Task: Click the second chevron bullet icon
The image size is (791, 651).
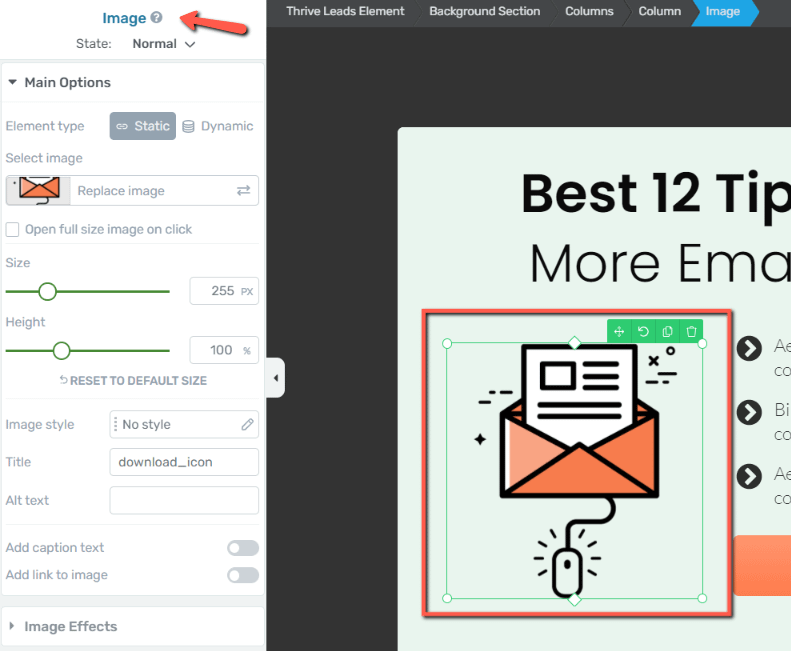Action: [749, 412]
